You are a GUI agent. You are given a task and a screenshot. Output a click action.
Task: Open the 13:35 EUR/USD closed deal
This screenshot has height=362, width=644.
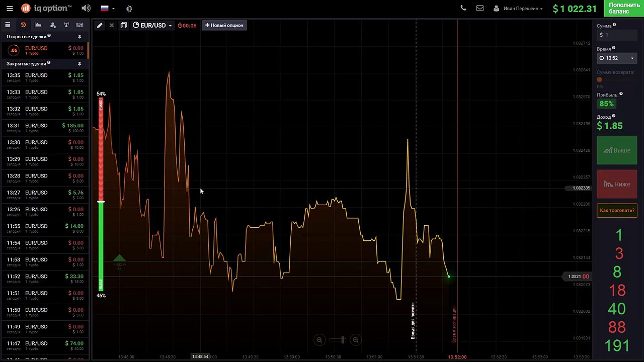44,77
